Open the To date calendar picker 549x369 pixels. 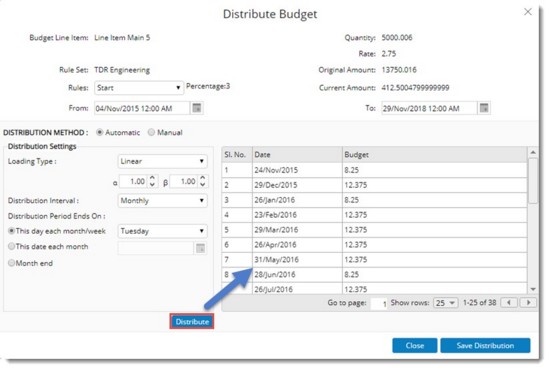tap(484, 108)
